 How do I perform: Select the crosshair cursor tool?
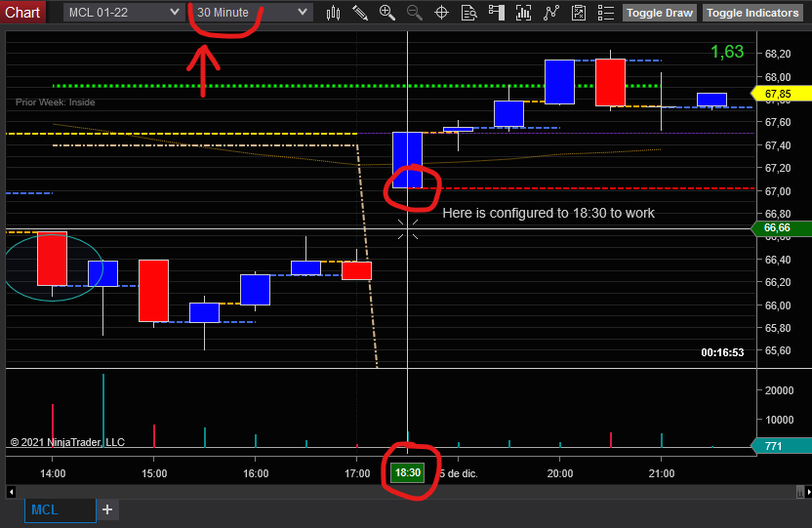pyautogui.click(x=441, y=13)
